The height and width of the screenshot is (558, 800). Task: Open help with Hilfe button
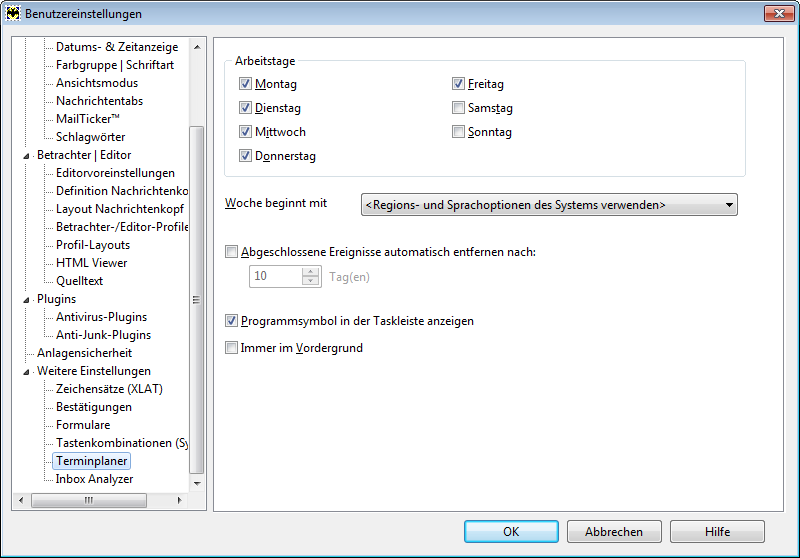tap(717, 531)
